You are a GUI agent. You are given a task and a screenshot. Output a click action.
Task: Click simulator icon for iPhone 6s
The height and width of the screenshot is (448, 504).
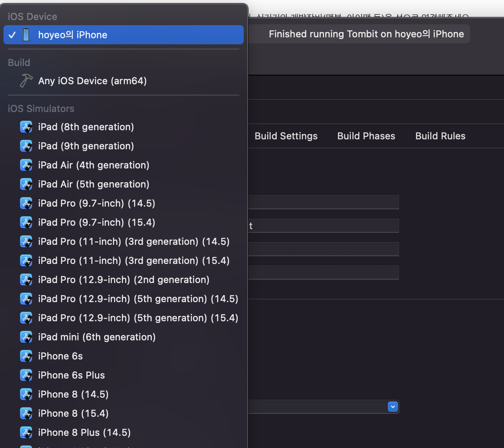(x=26, y=356)
